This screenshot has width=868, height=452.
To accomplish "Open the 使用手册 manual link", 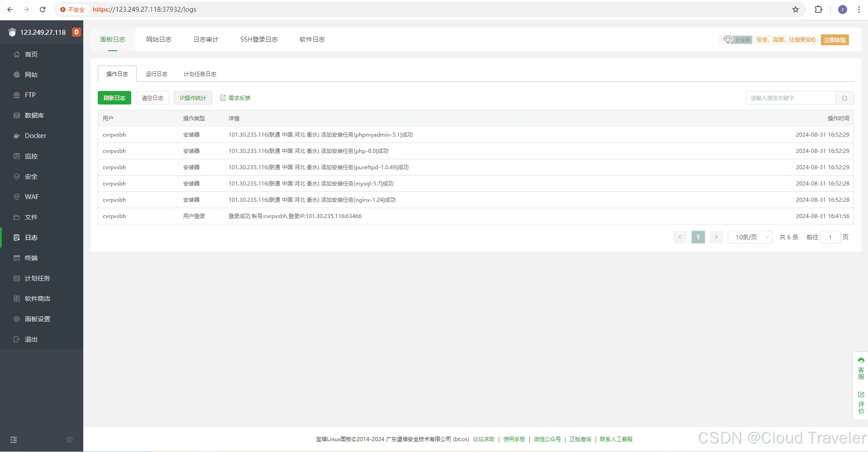I will 514,439.
